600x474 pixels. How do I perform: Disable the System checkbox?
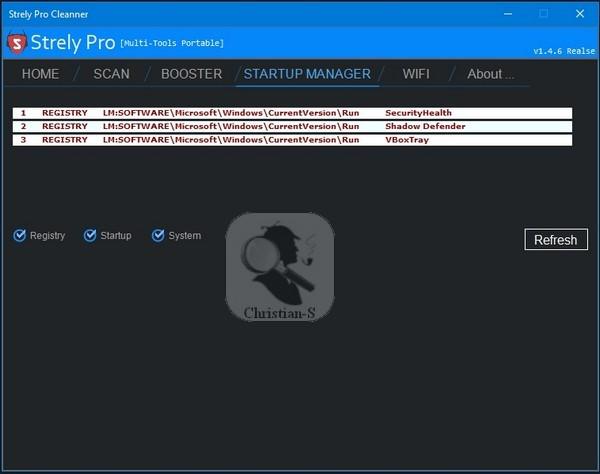click(x=158, y=235)
